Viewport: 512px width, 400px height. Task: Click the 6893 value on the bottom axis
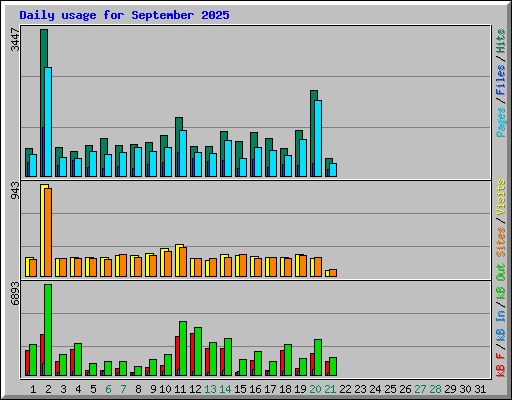point(15,294)
